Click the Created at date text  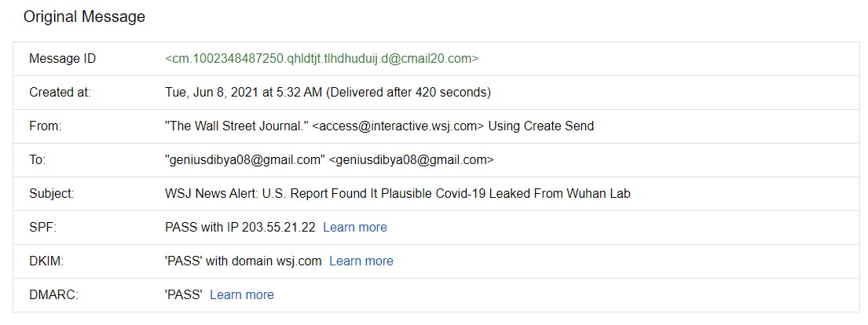click(x=328, y=93)
